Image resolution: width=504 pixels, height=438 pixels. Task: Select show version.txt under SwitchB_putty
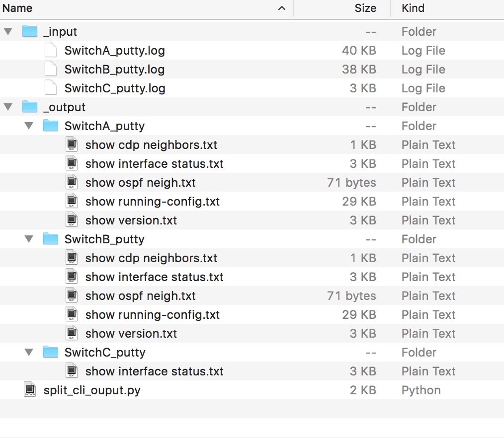pos(131,334)
